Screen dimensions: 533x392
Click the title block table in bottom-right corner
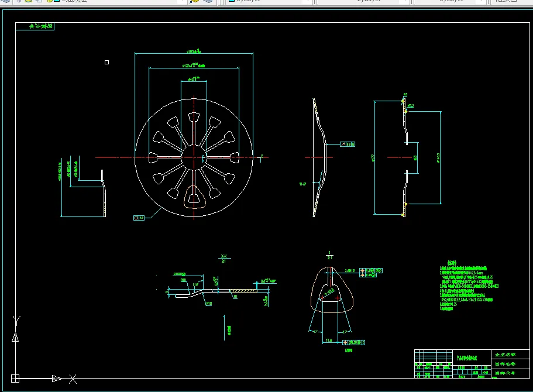pos(472,365)
